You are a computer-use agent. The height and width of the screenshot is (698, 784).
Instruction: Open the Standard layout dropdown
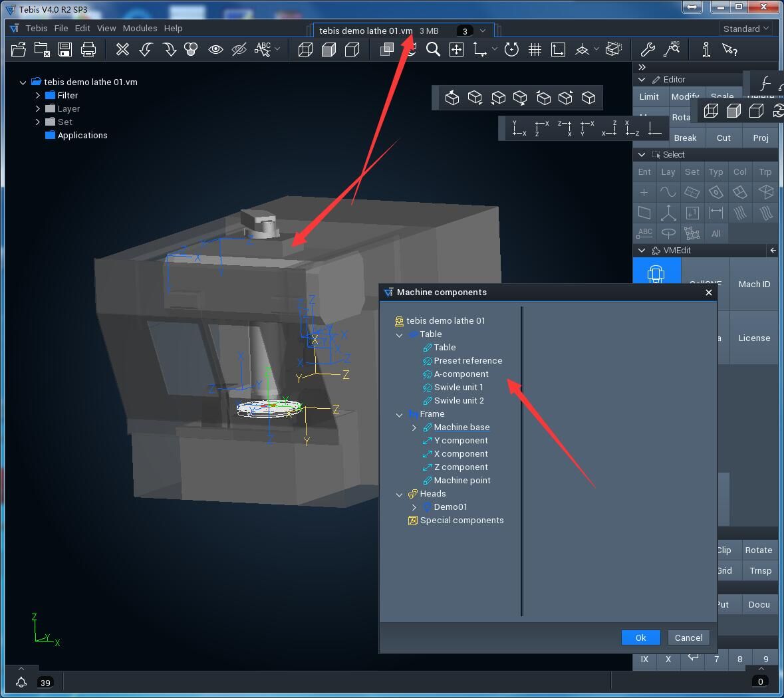tap(745, 29)
